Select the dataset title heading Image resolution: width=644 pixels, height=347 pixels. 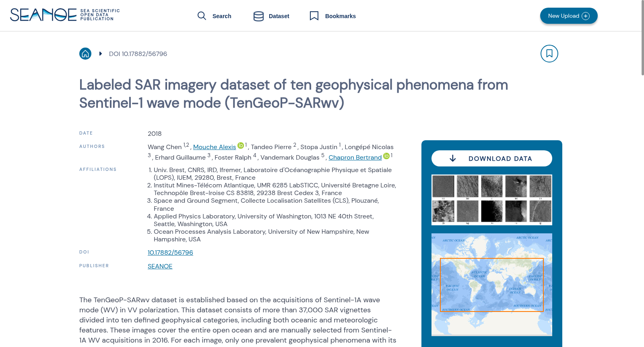293,94
